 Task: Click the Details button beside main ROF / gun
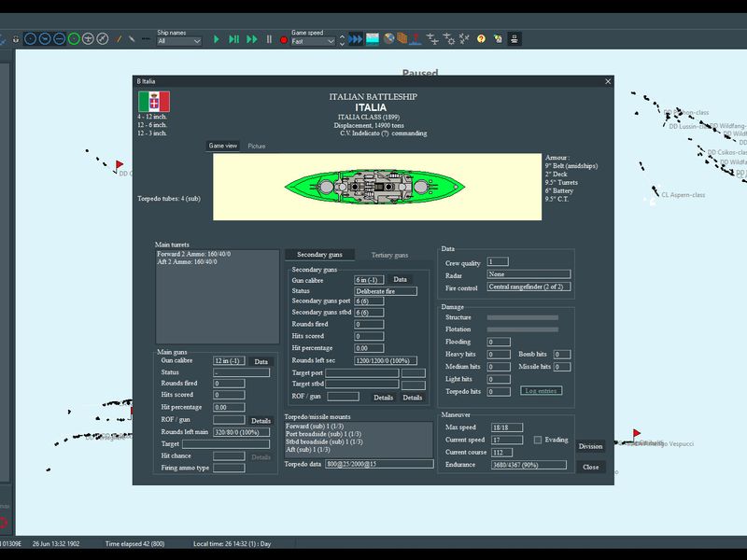pyautogui.click(x=261, y=421)
